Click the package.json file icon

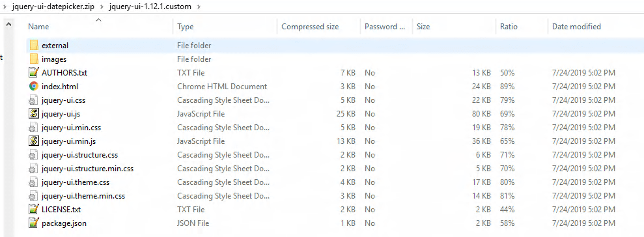click(34, 223)
